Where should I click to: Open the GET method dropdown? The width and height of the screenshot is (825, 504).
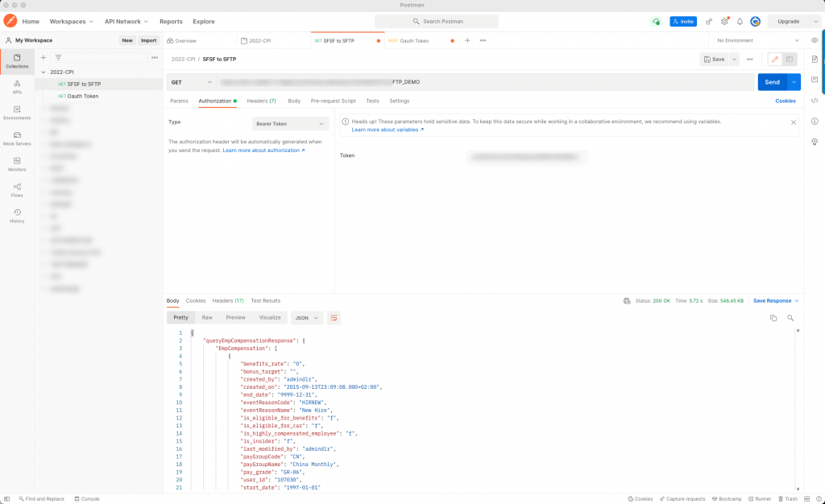pyautogui.click(x=192, y=82)
